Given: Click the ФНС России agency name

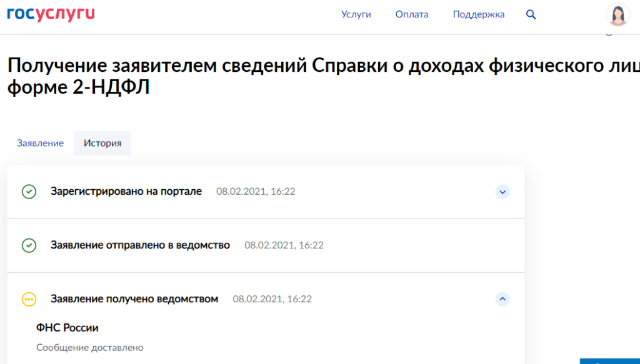Looking at the screenshot, I should click(x=67, y=328).
